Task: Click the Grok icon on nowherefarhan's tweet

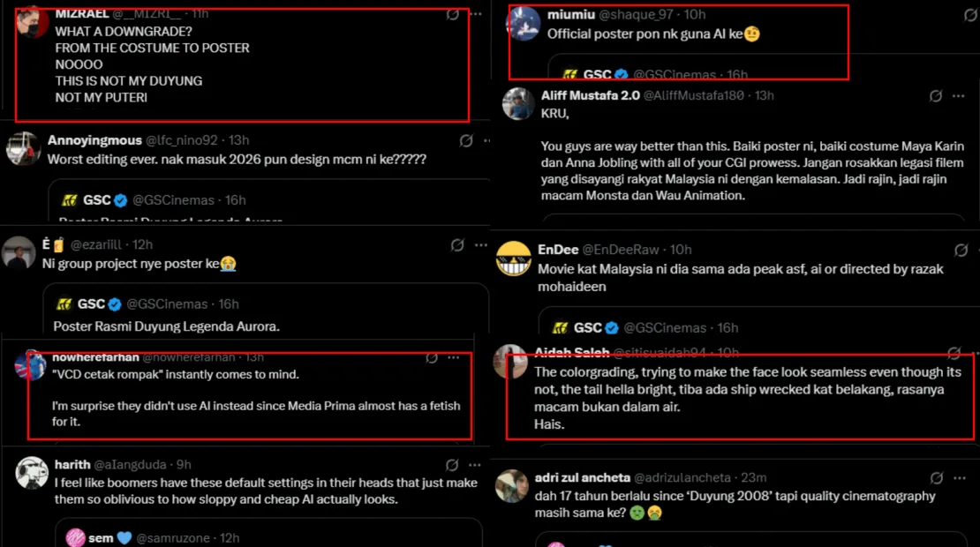Action: coord(432,357)
